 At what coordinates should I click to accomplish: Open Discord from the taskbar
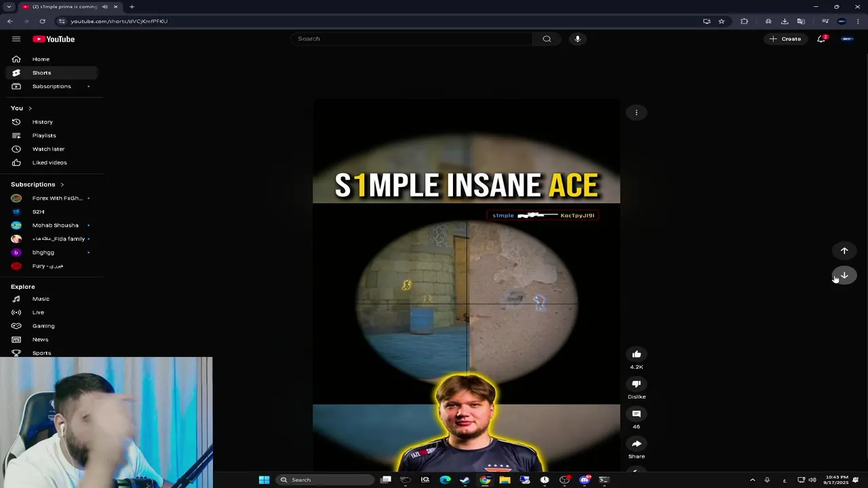(x=585, y=480)
